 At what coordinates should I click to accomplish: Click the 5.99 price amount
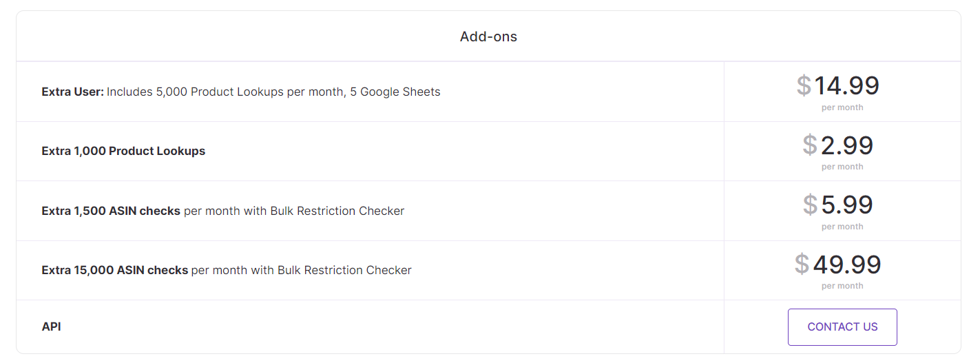846,205
